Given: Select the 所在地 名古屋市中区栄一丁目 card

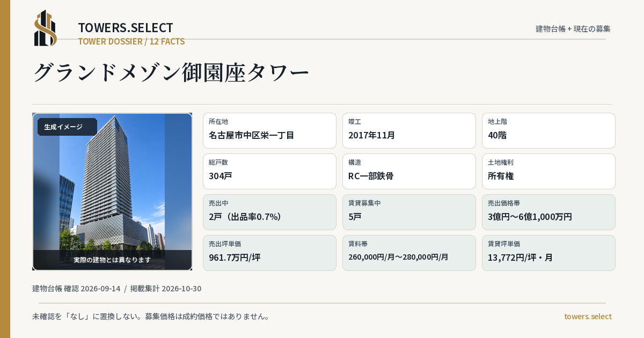Looking at the screenshot, I should [269, 130].
